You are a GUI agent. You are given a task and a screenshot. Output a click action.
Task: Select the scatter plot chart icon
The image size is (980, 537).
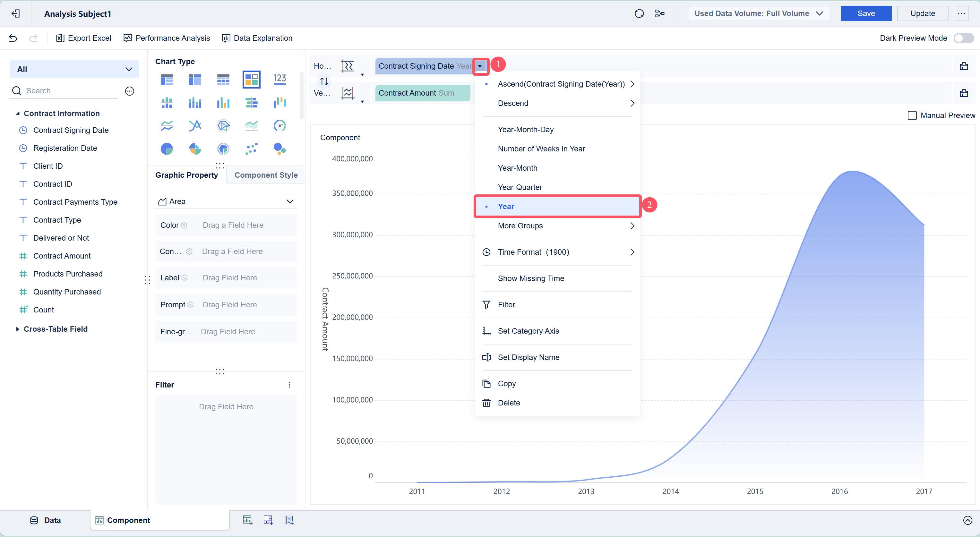(252, 149)
